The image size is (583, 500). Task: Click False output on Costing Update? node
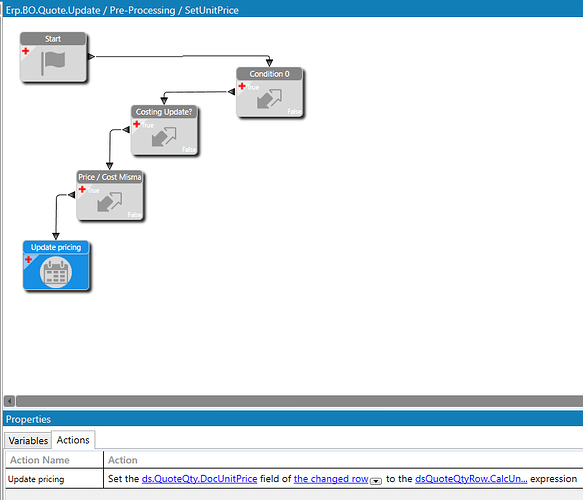[189, 149]
